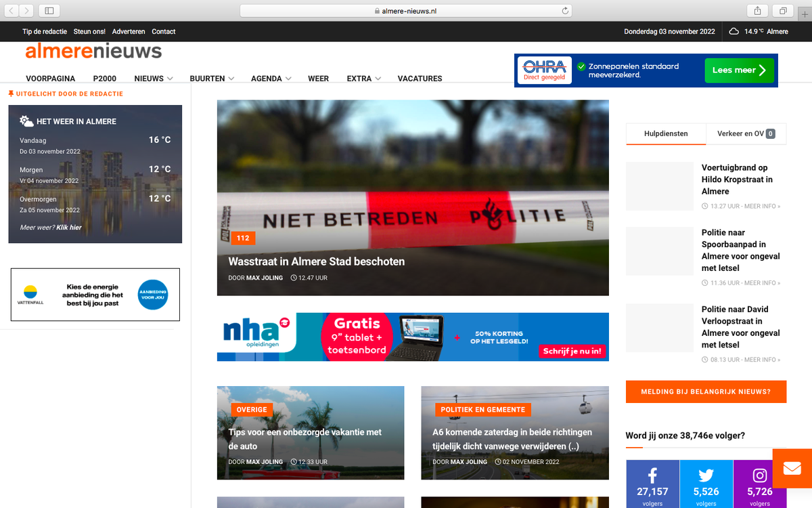
Task: Open Steun ons! link
Action: [89, 32]
